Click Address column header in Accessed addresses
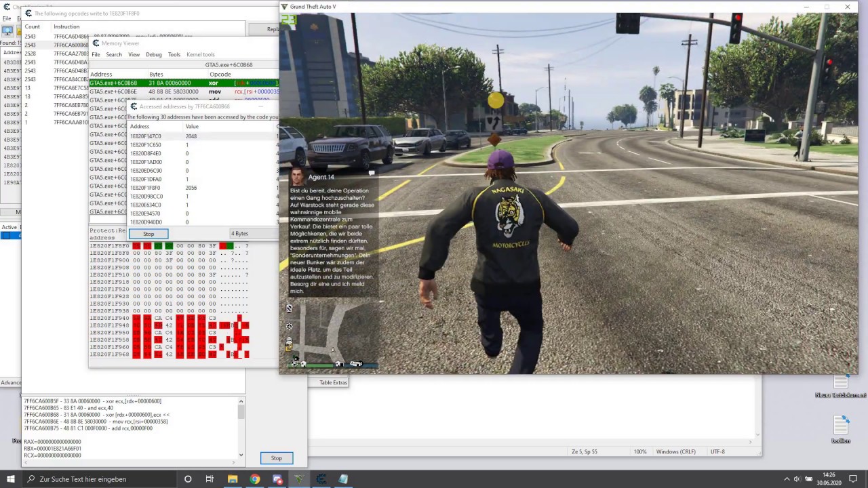Image resolution: width=868 pixels, height=488 pixels. pyautogui.click(x=155, y=126)
